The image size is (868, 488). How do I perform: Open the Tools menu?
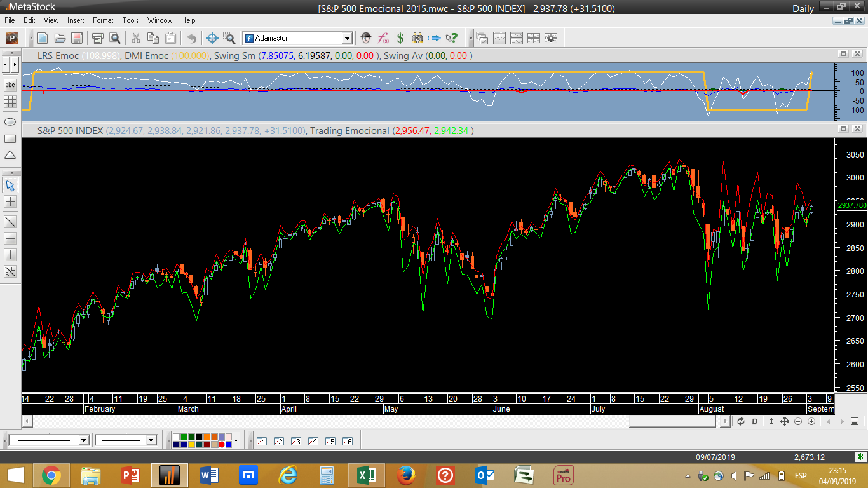130,20
